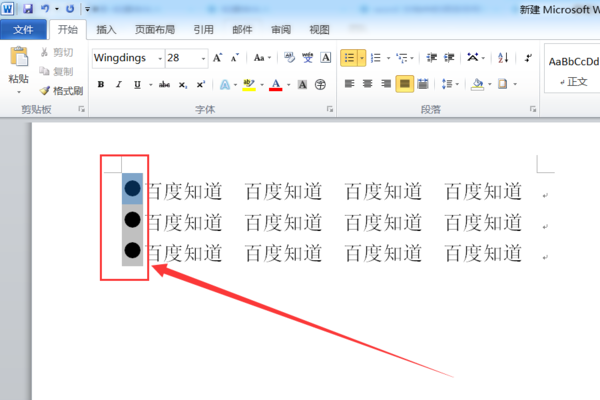This screenshot has width=600, height=400.
Task: Switch to the 引用 (References) tab
Action: pyautogui.click(x=203, y=30)
